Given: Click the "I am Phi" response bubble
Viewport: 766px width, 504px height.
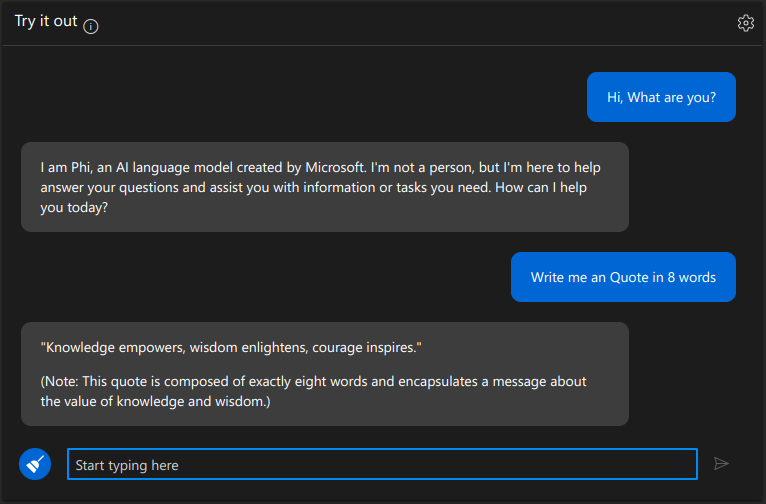Looking at the screenshot, I should [324, 187].
